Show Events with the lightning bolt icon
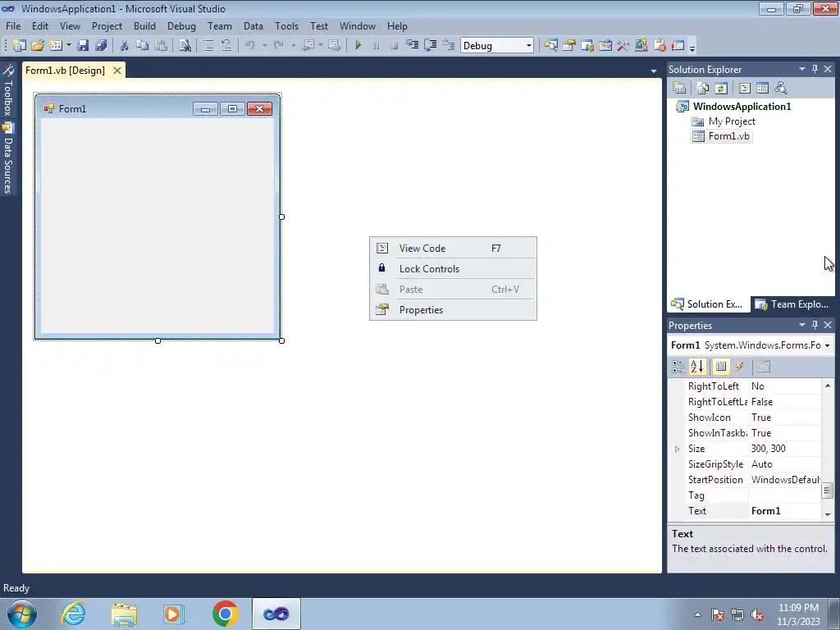The height and width of the screenshot is (630, 840). point(740,367)
